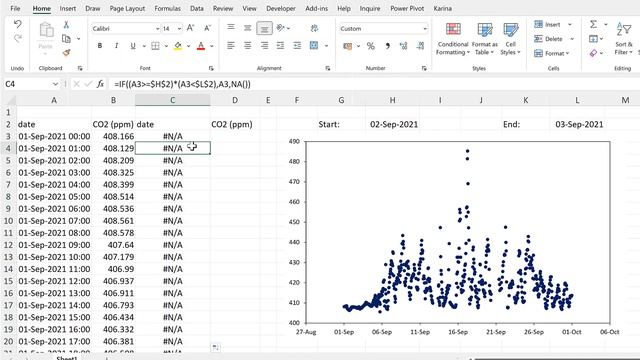
Task: Click the Wrap Text icon
Action: 314,28
